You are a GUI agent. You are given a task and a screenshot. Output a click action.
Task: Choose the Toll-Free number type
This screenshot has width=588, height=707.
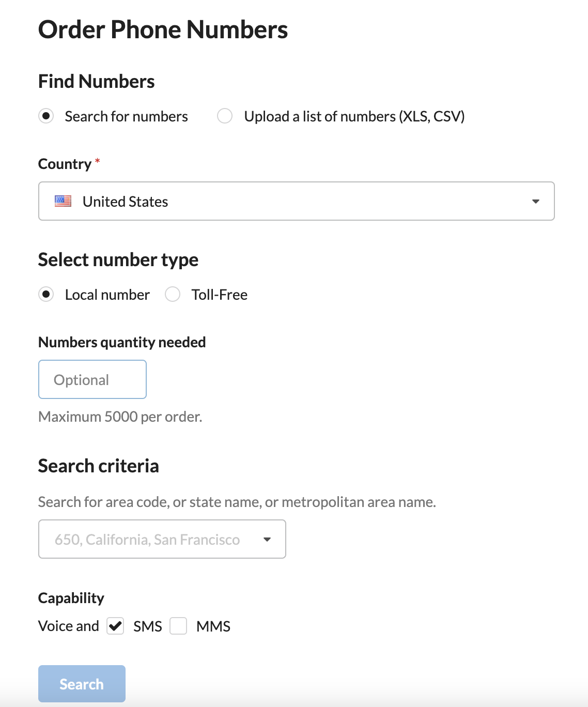tap(173, 295)
